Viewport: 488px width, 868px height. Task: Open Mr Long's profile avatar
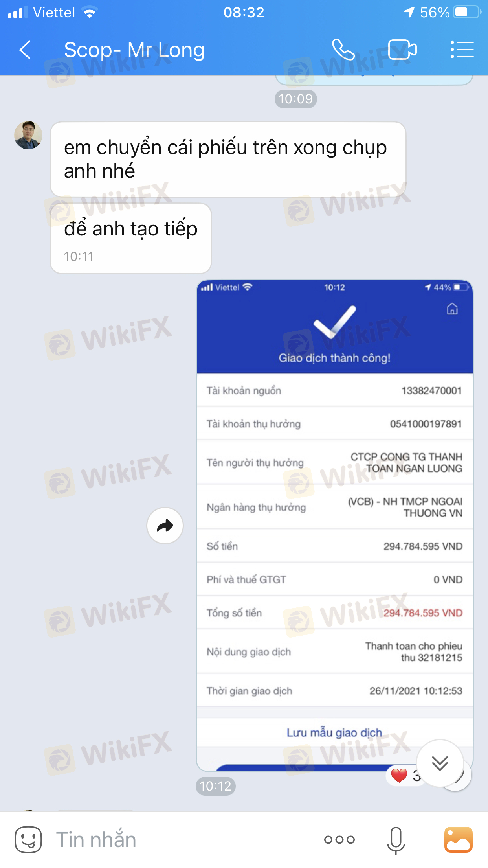coord(28,135)
